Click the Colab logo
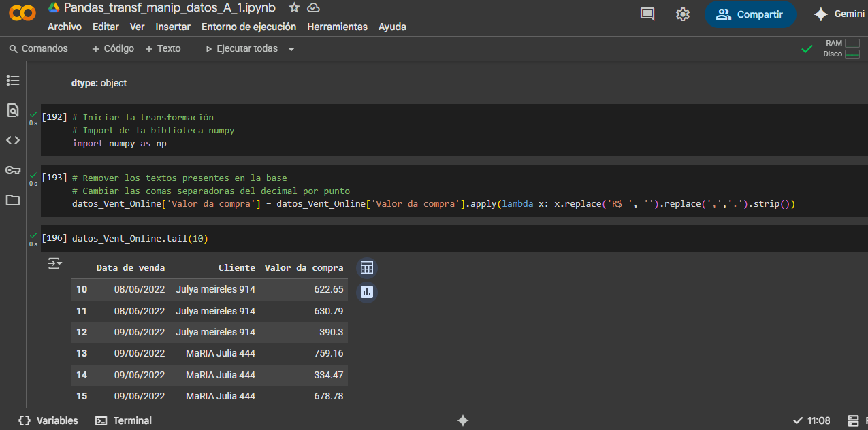 22,14
